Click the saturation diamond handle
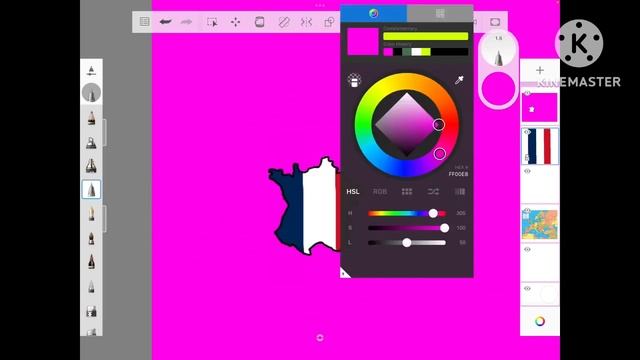The image size is (640, 360). [438, 124]
